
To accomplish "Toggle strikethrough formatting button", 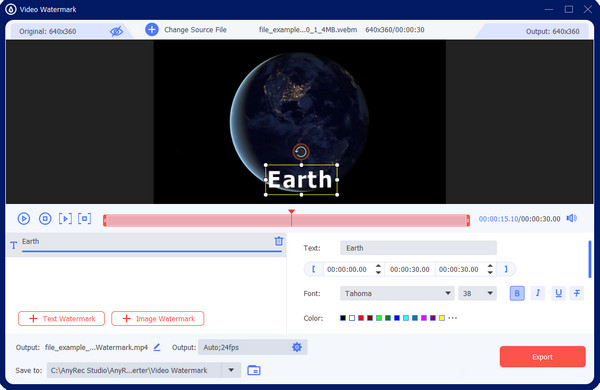I will tap(577, 294).
